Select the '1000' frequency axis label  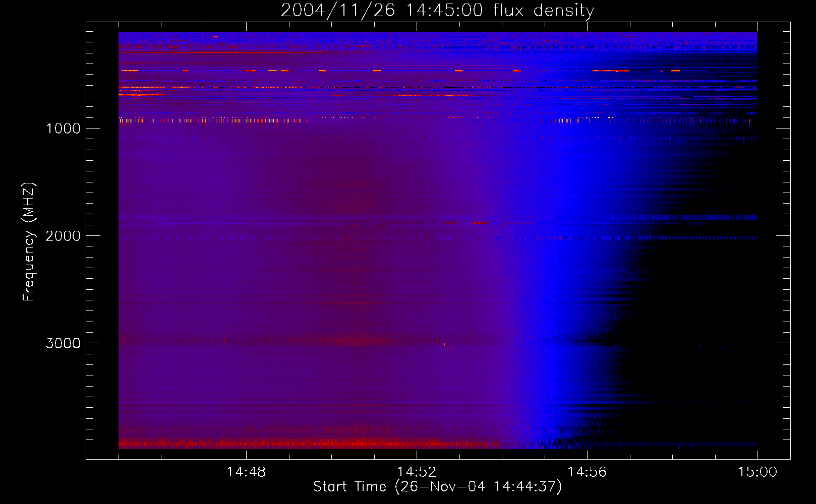coord(63,129)
